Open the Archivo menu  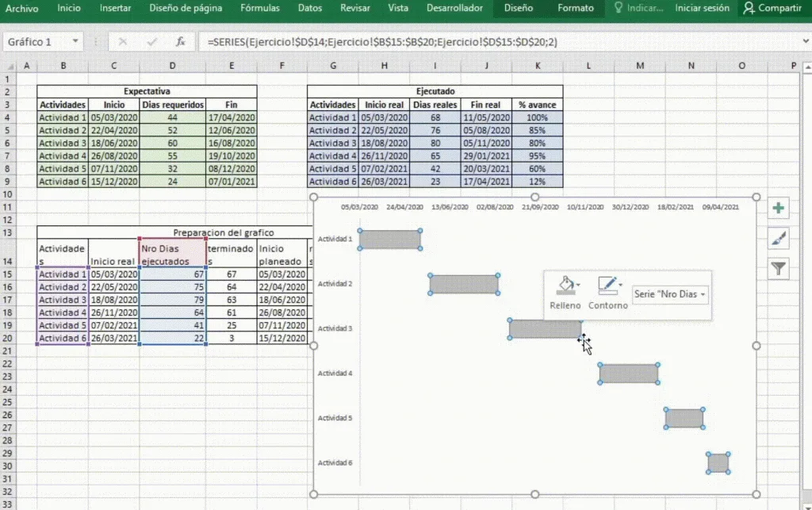pos(21,8)
